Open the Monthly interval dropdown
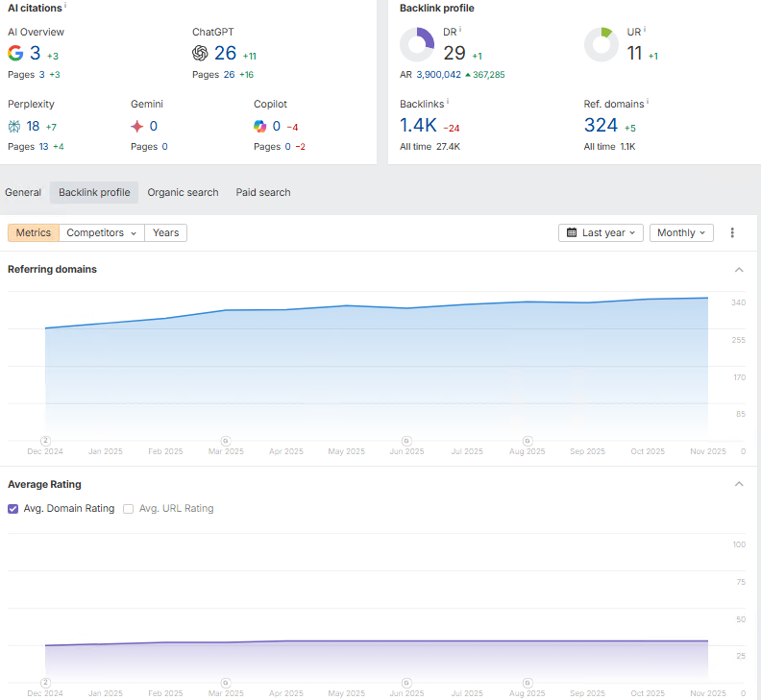The image size is (761, 700). pos(681,232)
